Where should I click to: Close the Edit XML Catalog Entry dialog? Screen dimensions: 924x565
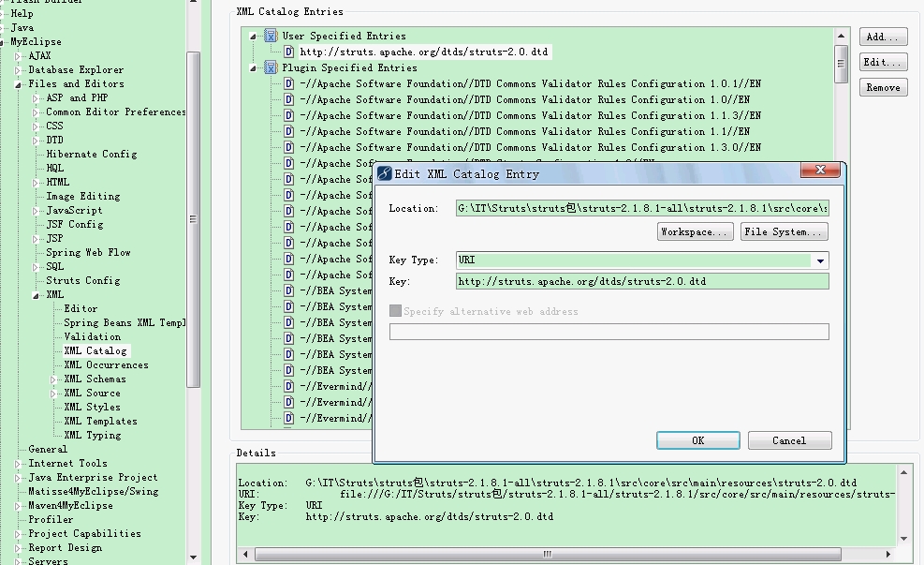820,170
